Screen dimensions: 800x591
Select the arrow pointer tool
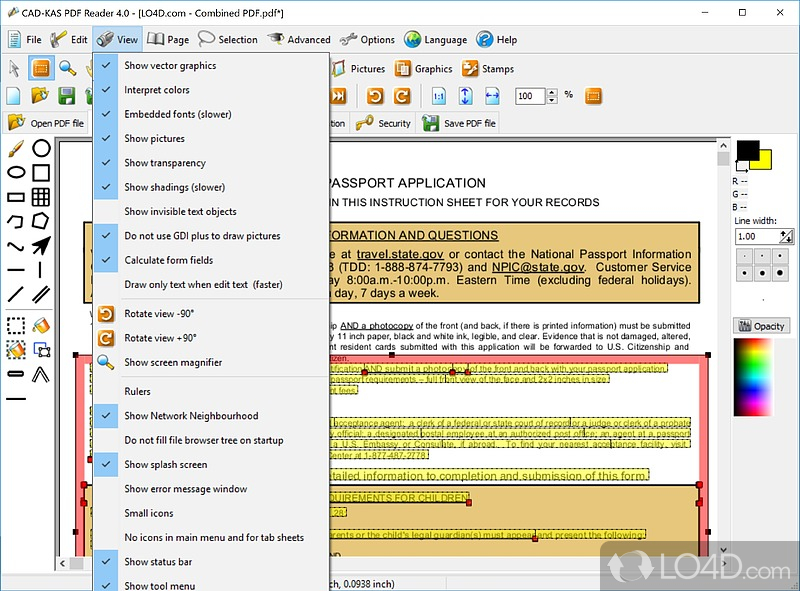point(14,68)
